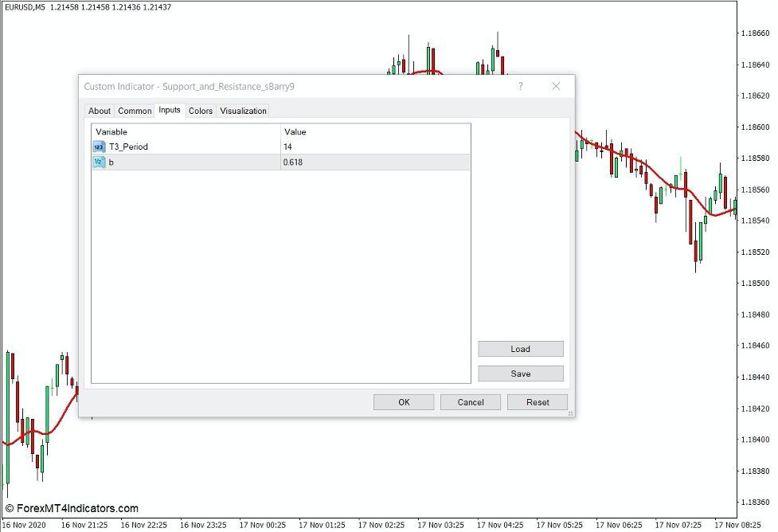Select the Inputs tab
The image size is (778, 532).
[x=169, y=111]
